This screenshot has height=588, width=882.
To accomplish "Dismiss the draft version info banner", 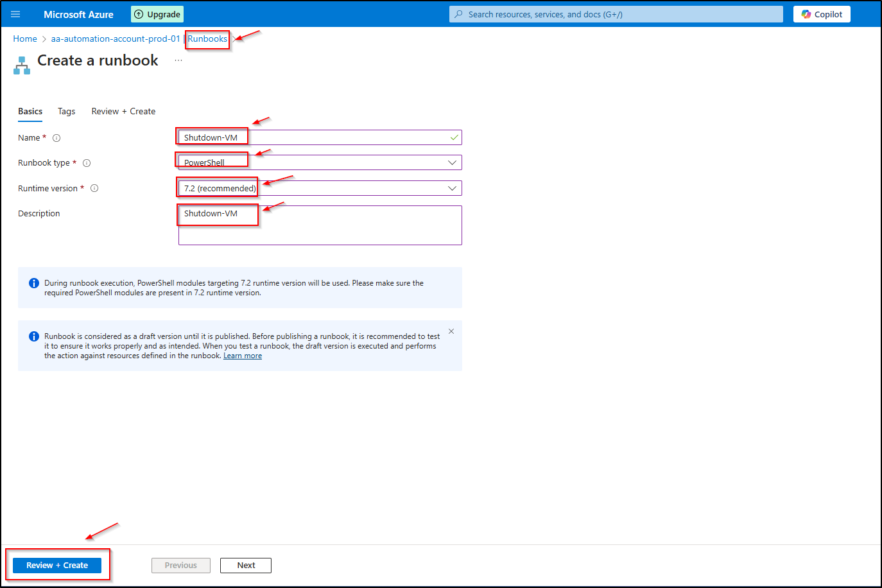I will click(x=451, y=331).
